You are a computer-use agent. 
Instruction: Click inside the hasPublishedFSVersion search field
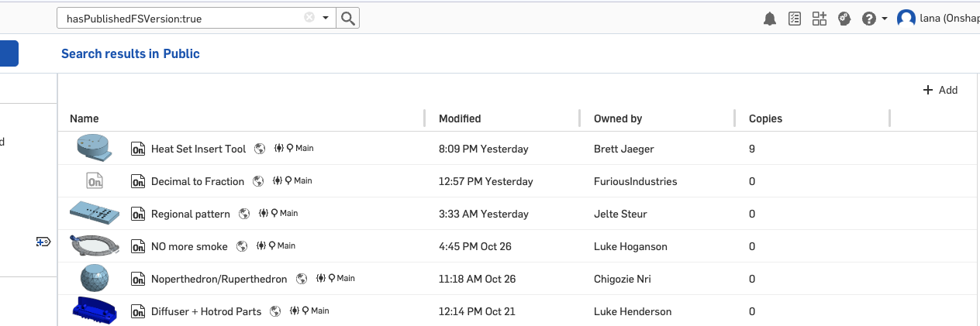pos(178,19)
